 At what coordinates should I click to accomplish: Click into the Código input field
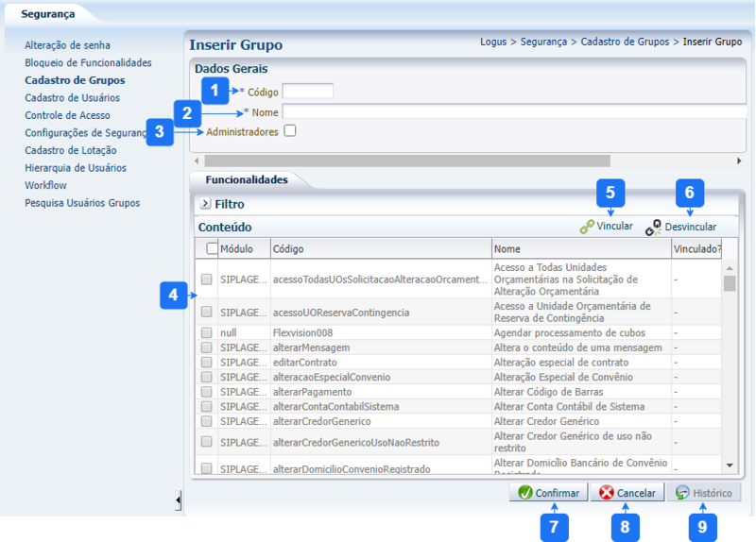tap(307, 92)
